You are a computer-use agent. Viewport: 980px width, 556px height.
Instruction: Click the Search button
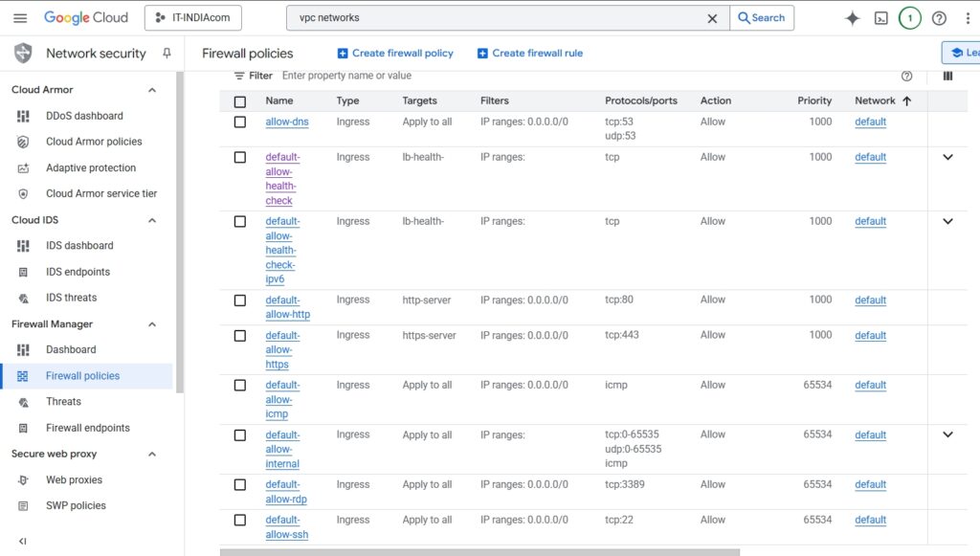click(762, 18)
